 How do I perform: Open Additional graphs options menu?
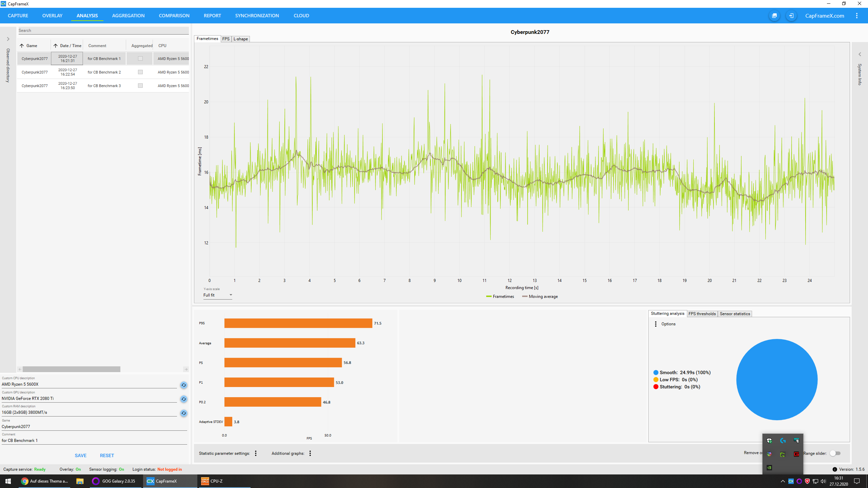point(310,453)
